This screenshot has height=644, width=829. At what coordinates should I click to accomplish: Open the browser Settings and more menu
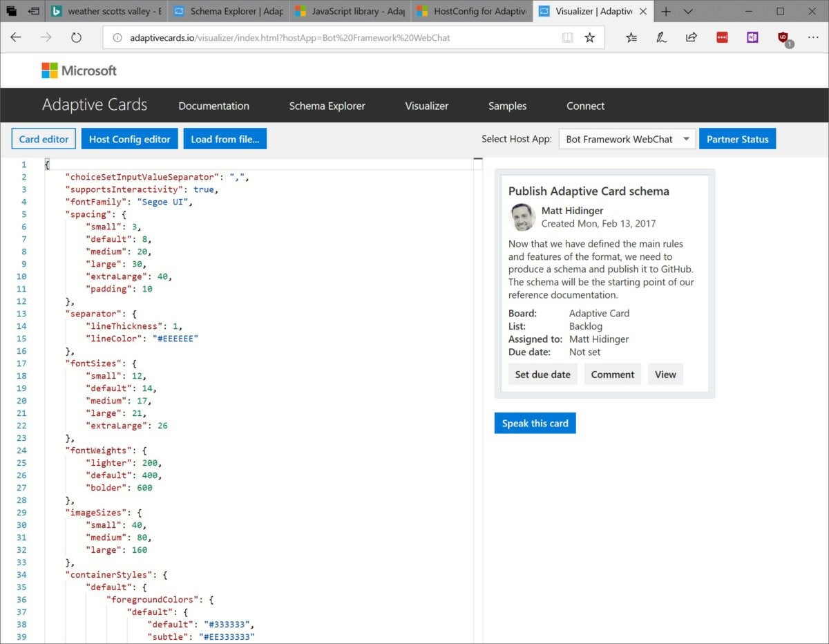[x=813, y=38]
